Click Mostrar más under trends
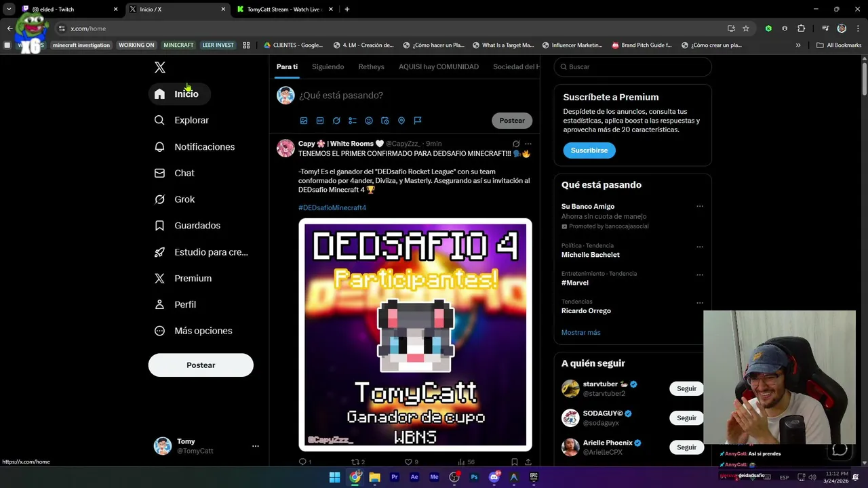Screen dimensions: 868x488 [580, 333]
